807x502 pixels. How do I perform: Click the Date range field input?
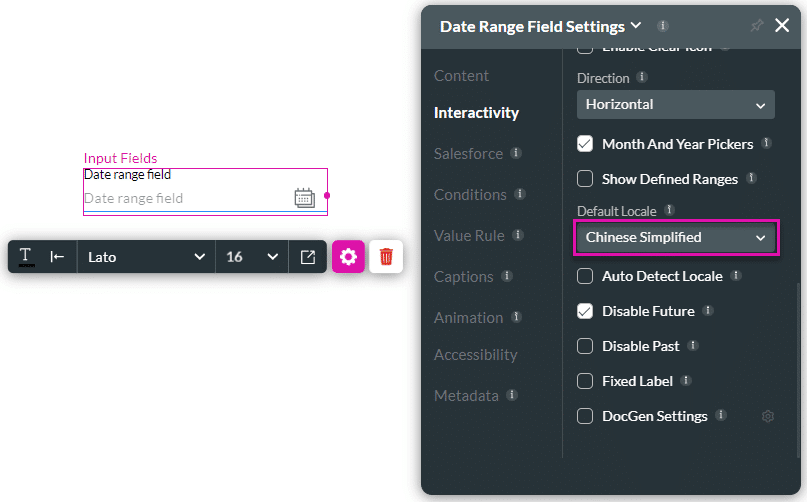click(185, 198)
